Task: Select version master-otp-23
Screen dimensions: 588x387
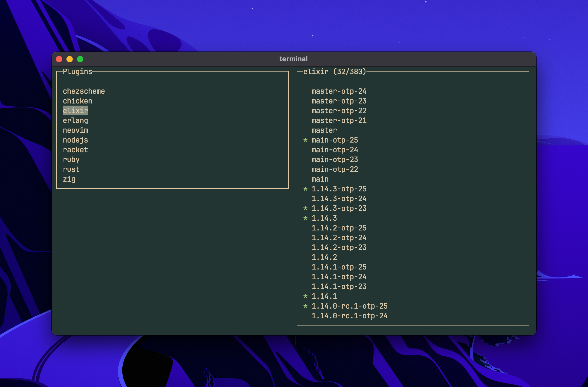Action: (x=339, y=101)
